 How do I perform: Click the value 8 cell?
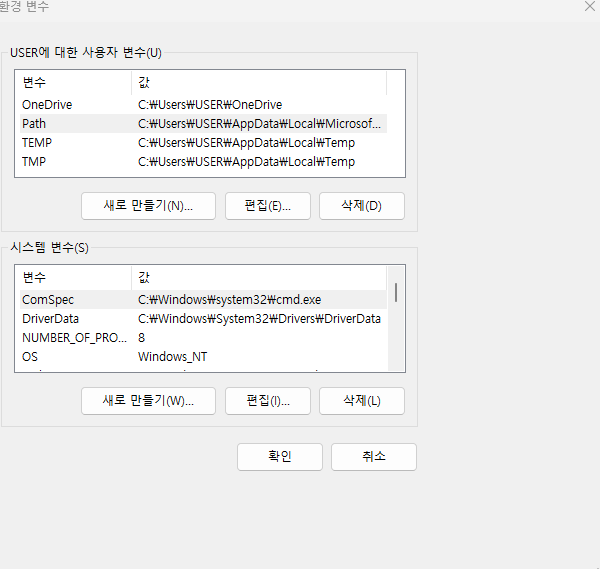tap(142, 337)
